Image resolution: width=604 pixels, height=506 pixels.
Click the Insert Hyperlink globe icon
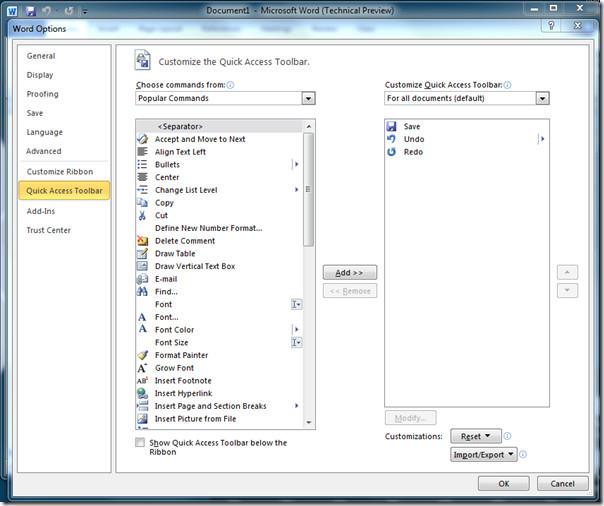coord(143,393)
